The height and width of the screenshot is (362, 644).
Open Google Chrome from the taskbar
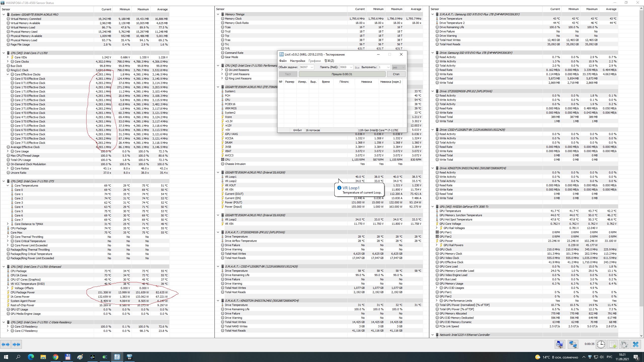tap(55, 357)
